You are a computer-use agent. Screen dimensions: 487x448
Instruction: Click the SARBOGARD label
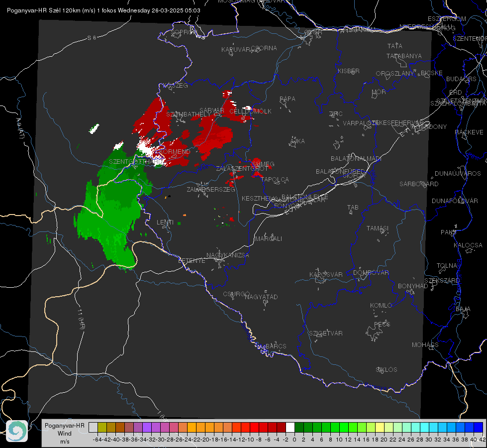coord(419,184)
